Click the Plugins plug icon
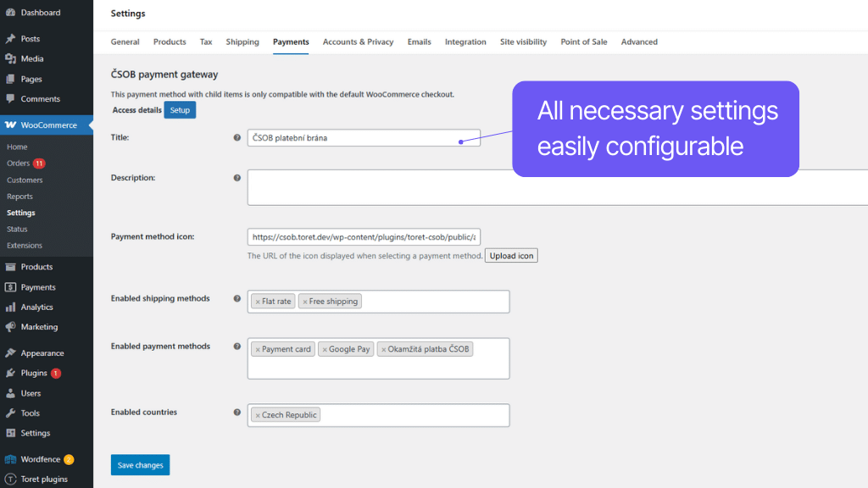Image resolution: width=868 pixels, height=488 pixels. click(x=10, y=373)
